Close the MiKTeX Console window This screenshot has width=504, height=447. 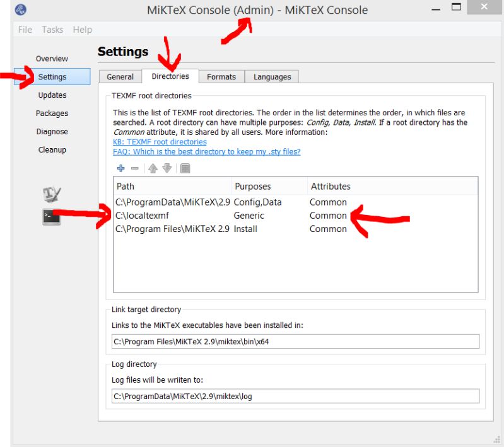click(x=484, y=7)
